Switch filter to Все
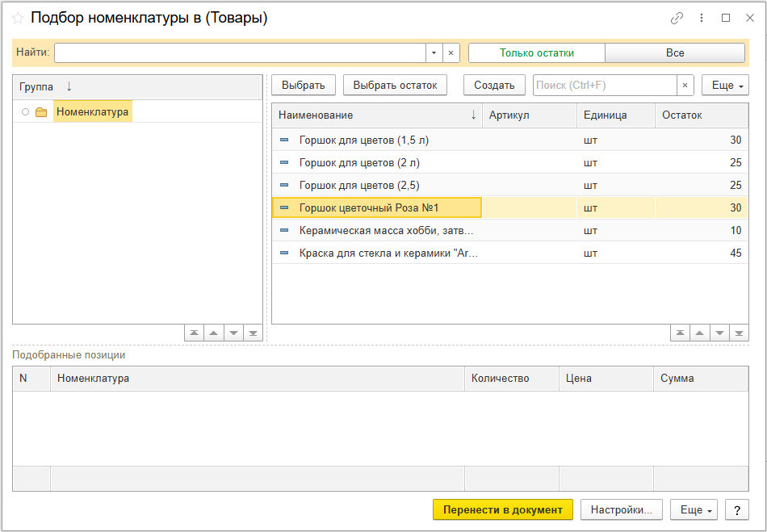 (675, 52)
